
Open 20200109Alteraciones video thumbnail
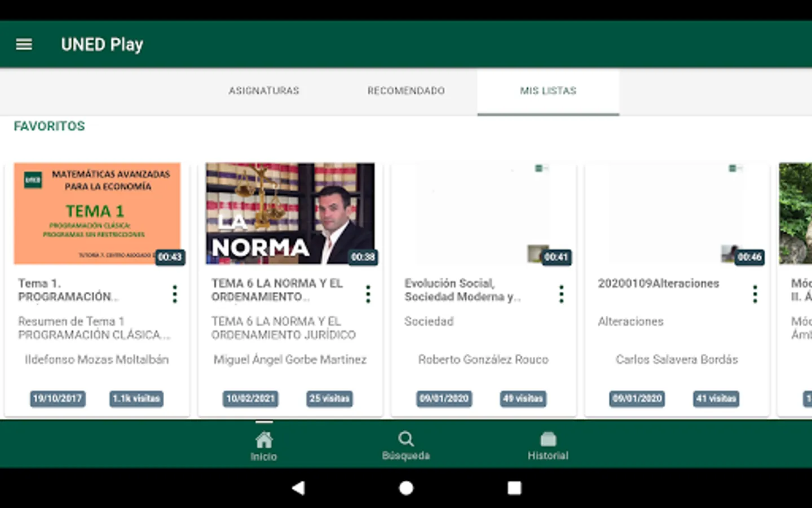tap(677, 213)
